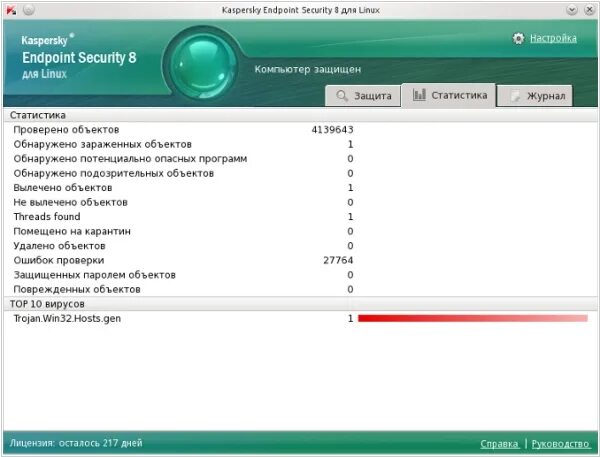Click the bar chart icon on Статистика tab

pos(419,95)
